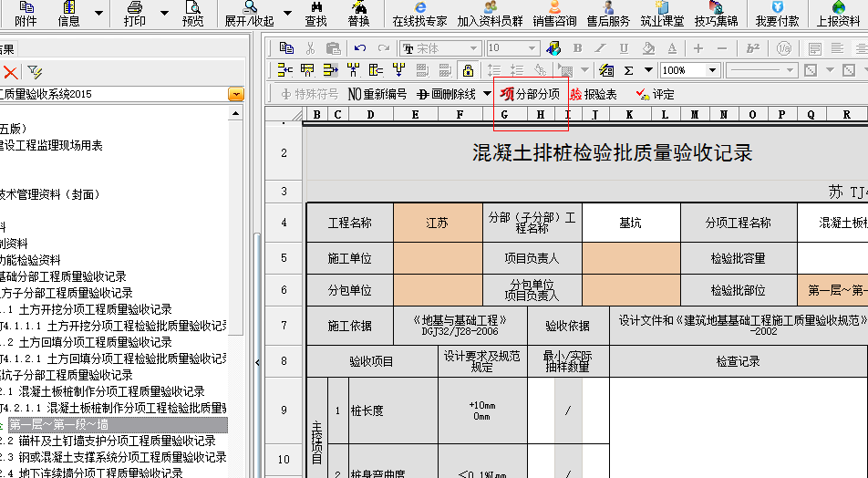The image size is (868, 478).
Task: Open the 预览 print preview tool
Action: (193, 13)
